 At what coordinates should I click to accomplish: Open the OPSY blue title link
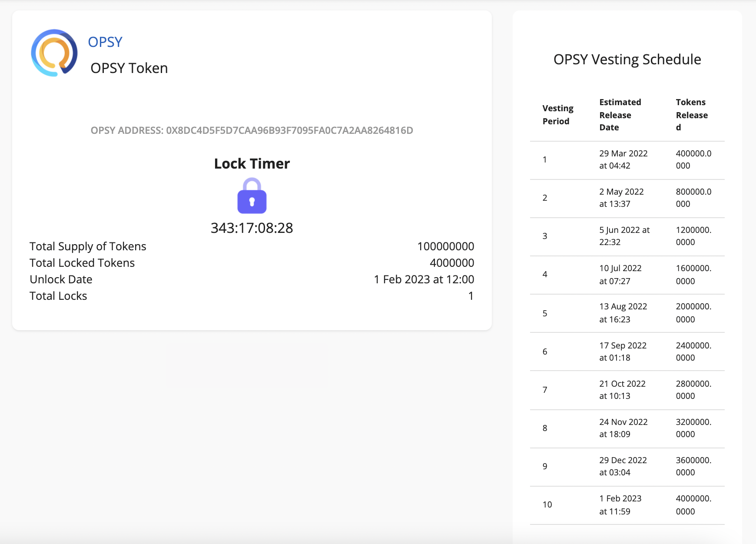tap(105, 42)
